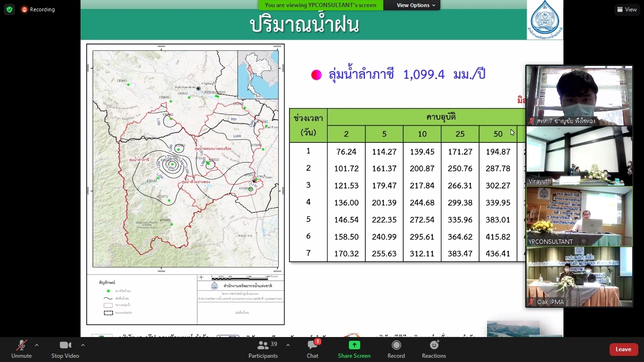Click the Unmute microphone icon
Screen dimensions: 644x362
coord(21,346)
